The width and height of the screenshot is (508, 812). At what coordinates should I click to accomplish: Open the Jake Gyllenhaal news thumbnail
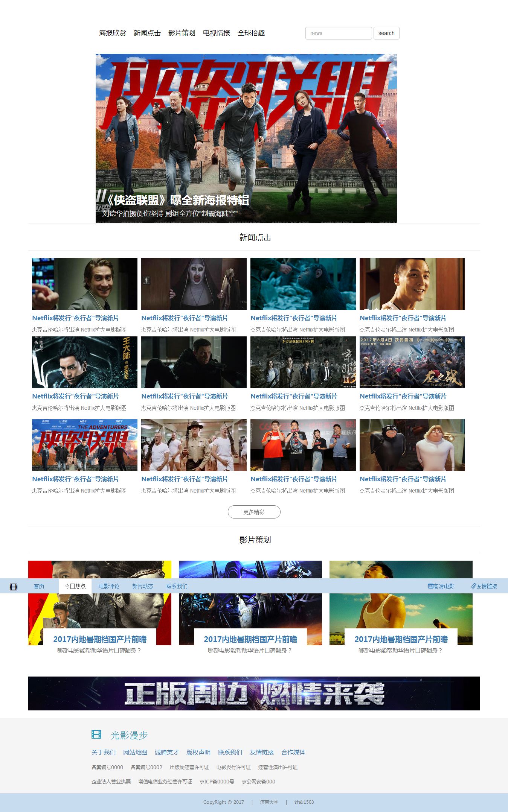pyautogui.click(x=85, y=284)
